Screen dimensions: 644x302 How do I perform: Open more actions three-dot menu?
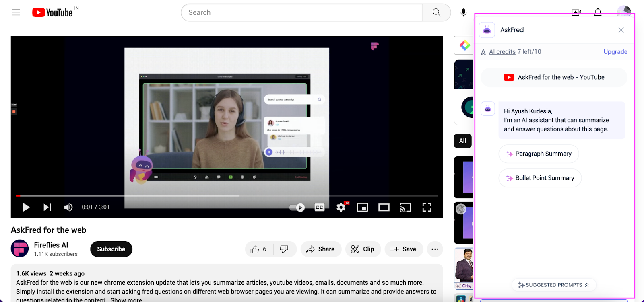point(435,249)
